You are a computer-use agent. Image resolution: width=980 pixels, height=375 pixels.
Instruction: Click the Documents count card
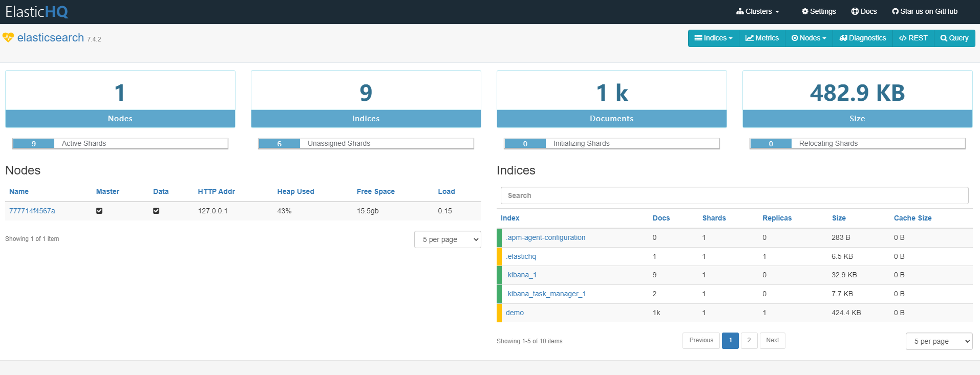(612, 99)
